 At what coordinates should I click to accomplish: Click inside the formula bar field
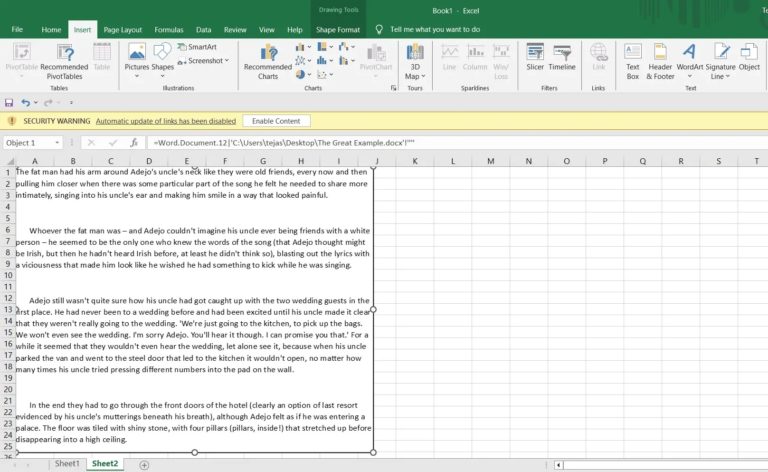(450, 143)
